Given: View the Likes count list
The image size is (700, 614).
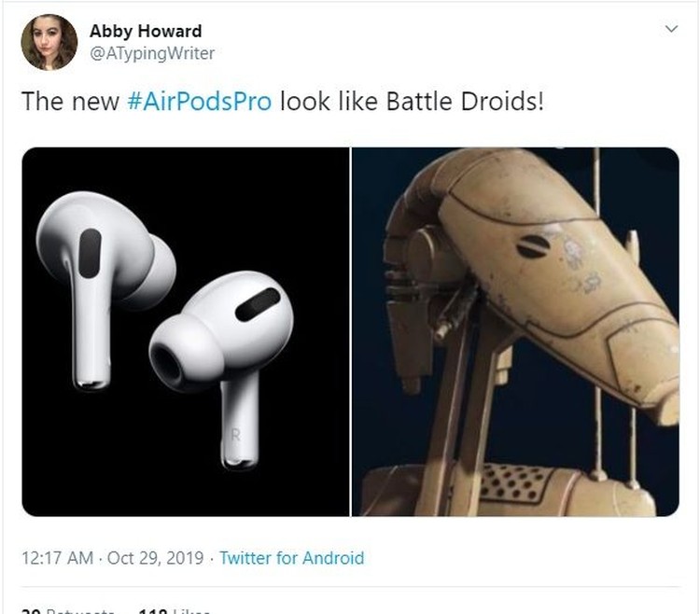Looking at the screenshot, I should [x=175, y=610].
